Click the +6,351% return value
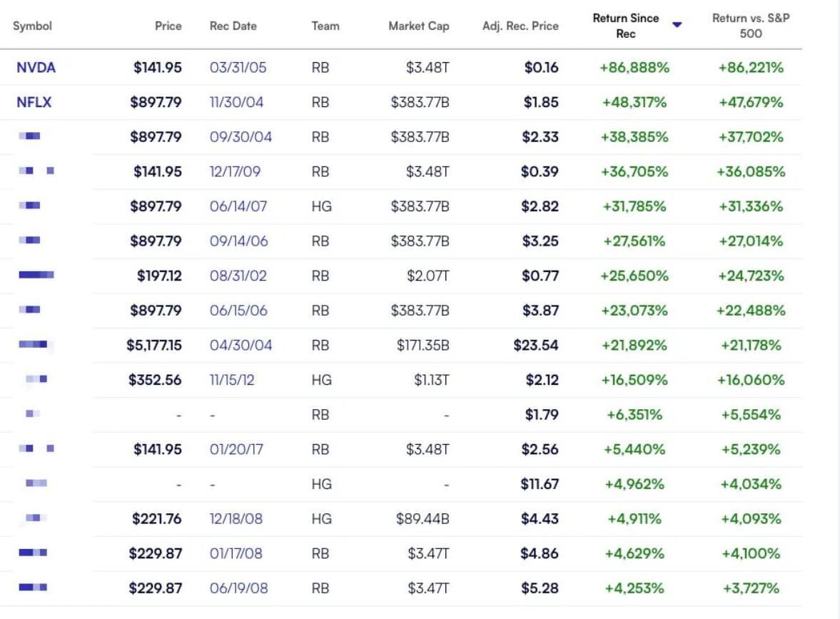 (634, 415)
